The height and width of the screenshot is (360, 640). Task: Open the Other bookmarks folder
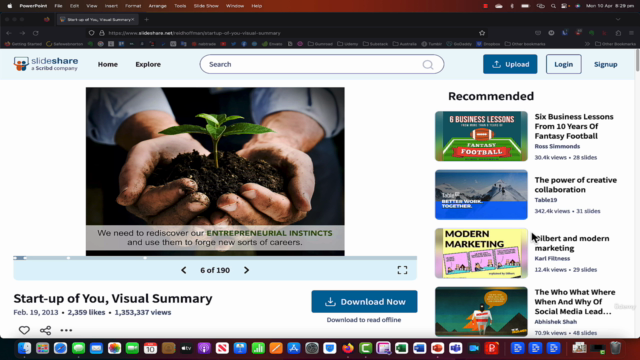click(x=525, y=44)
